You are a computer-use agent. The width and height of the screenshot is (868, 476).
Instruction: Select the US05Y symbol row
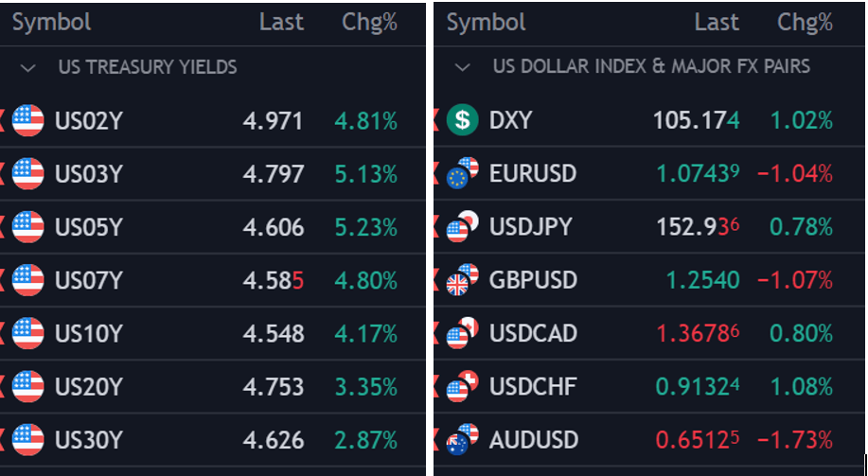click(213, 227)
